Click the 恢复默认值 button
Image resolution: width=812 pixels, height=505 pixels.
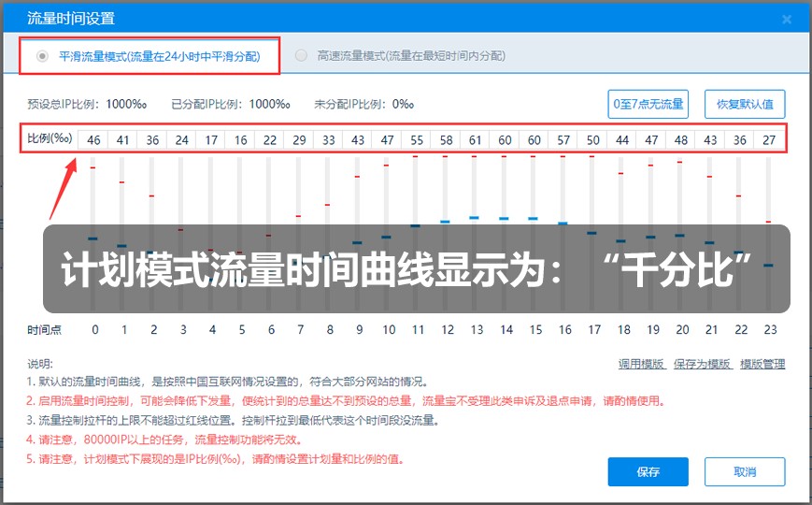pos(745,104)
